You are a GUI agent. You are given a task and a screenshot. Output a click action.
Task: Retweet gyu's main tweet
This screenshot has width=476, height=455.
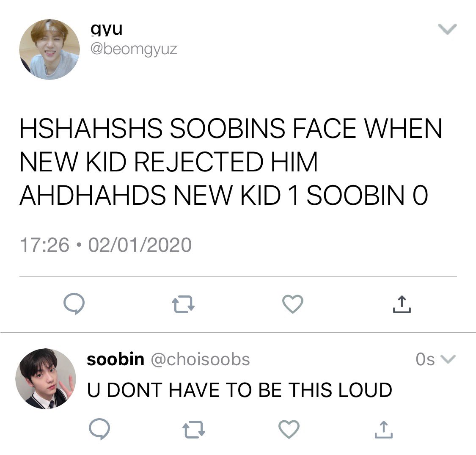(183, 304)
